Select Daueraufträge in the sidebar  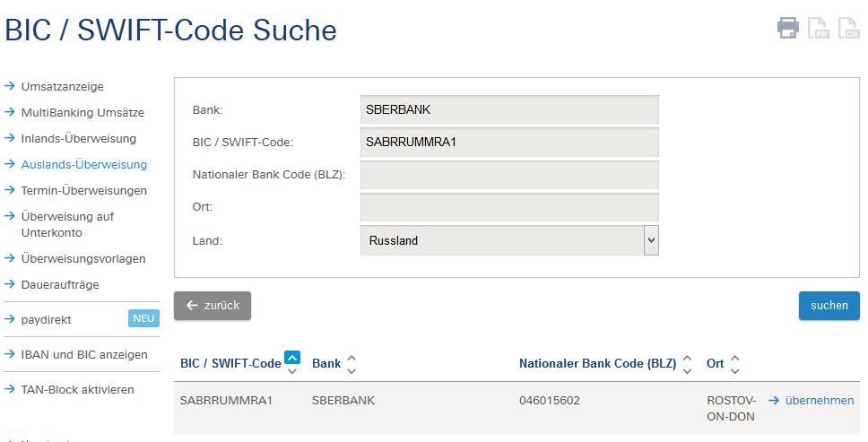pos(60,285)
